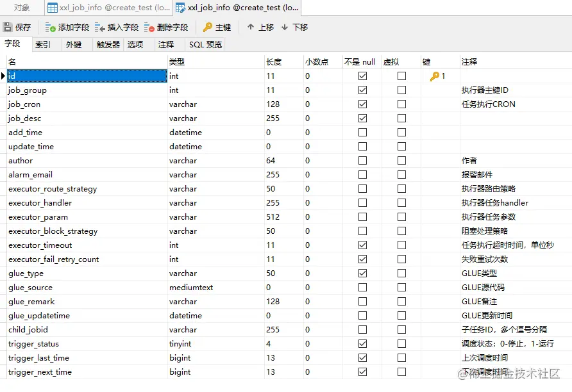Click the datetime type cell of update_time

click(x=216, y=147)
